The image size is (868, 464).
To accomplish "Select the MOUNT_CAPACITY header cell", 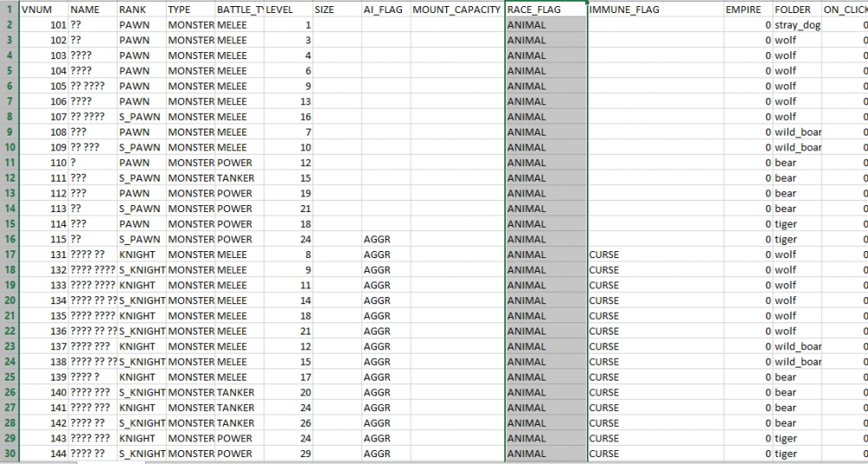I will [x=457, y=10].
